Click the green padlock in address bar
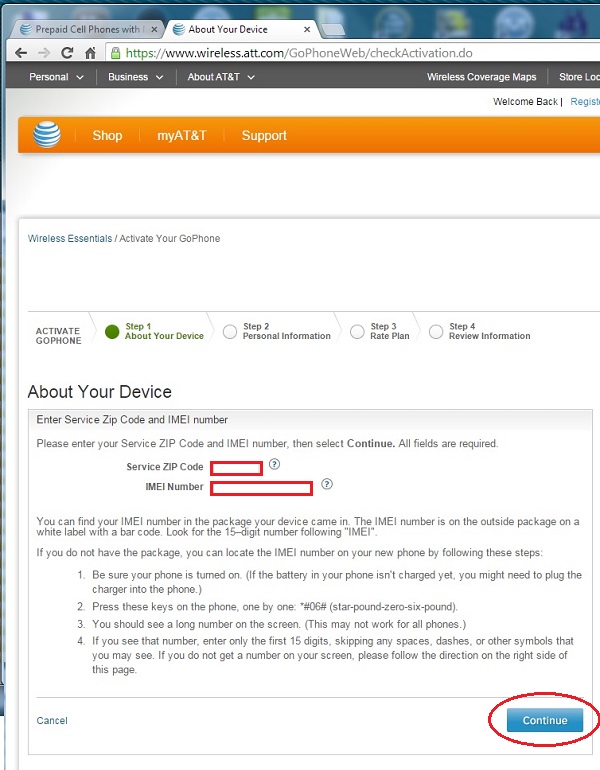The height and width of the screenshot is (770, 600). 115,53
